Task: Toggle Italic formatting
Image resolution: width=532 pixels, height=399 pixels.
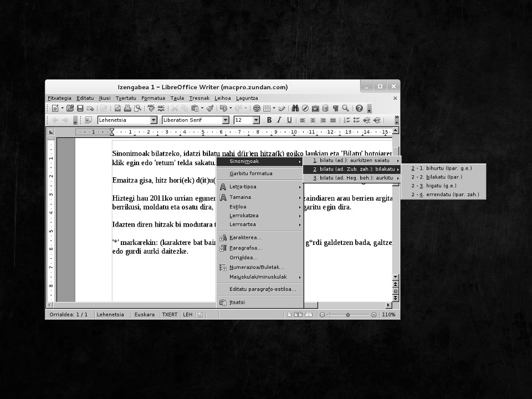Action: coord(279,120)
